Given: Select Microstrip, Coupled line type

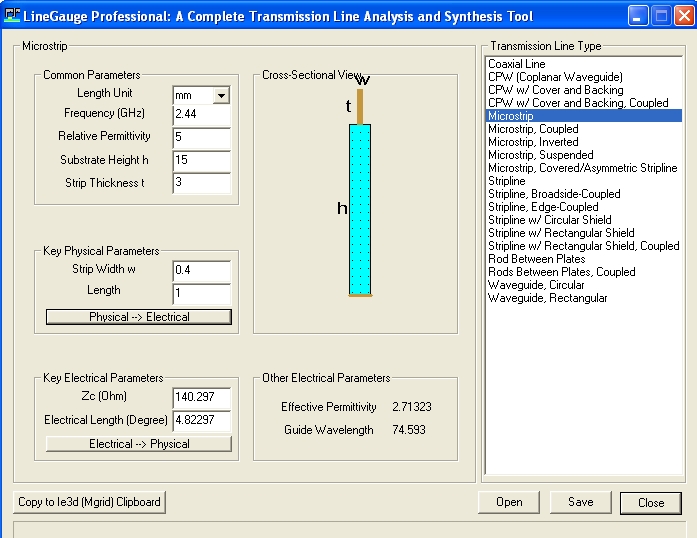Looking at the screenshot, I should click(x=584, y=129).
